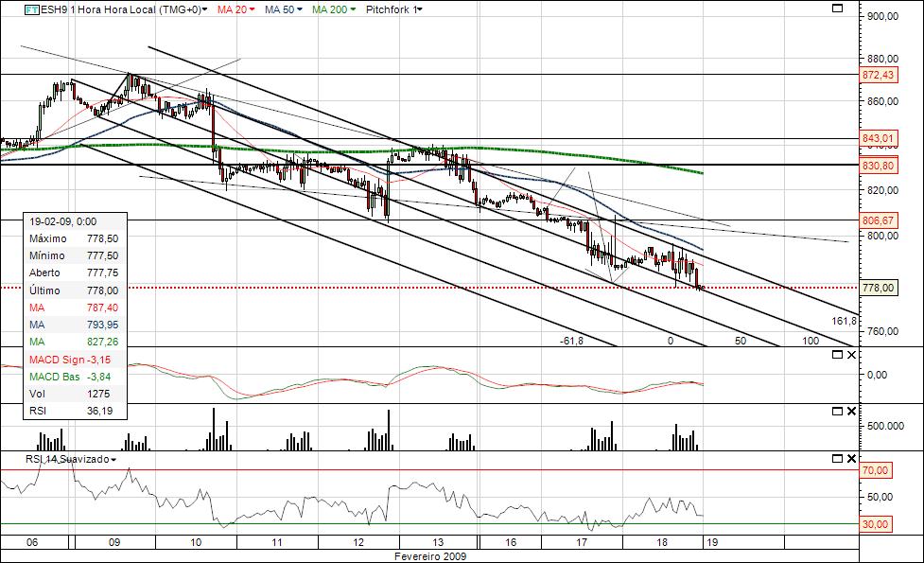Image resolution: width=924 pixels, height=563 pixels.
Task: Click date 18 on the time axis
Action: (x=662, y=542)
